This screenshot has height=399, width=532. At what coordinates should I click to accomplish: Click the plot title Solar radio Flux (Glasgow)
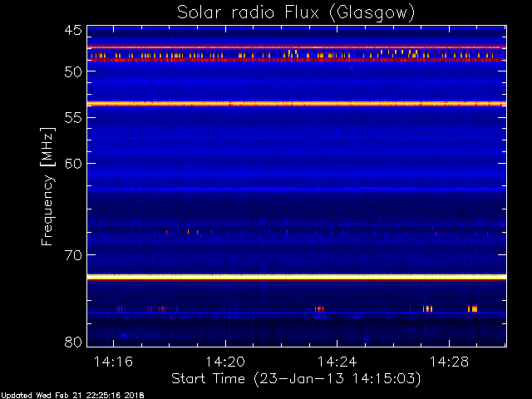pos(296,13)
